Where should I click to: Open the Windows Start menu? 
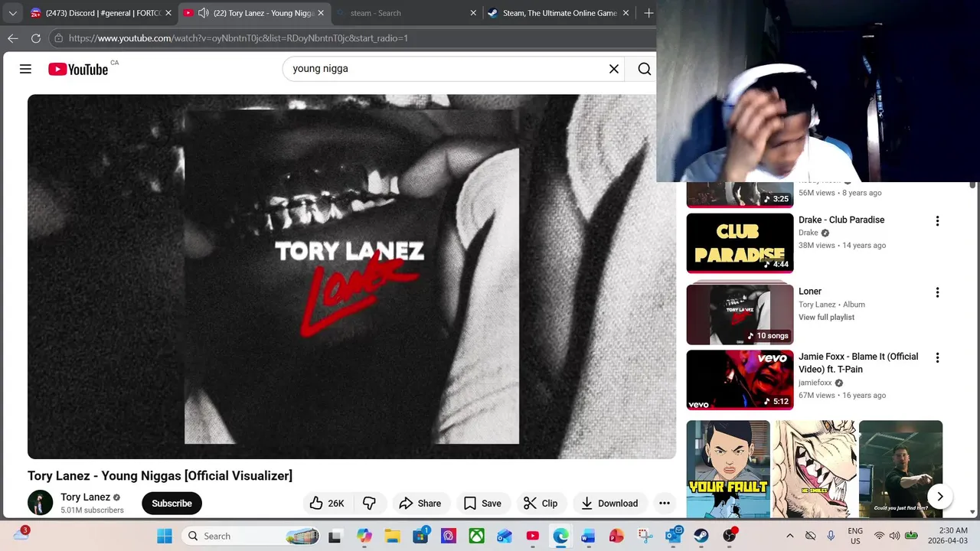(165, 536)
